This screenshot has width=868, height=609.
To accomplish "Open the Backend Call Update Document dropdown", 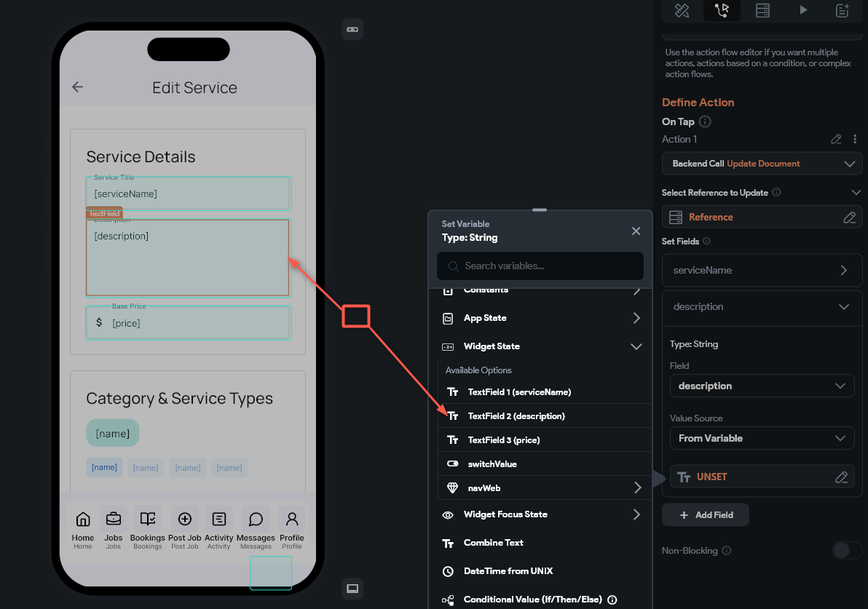I will point(762,163).
